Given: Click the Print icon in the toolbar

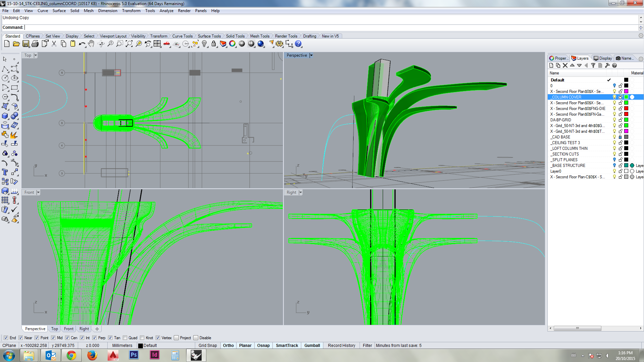Looking at the screenshot, I should point(35,44).
